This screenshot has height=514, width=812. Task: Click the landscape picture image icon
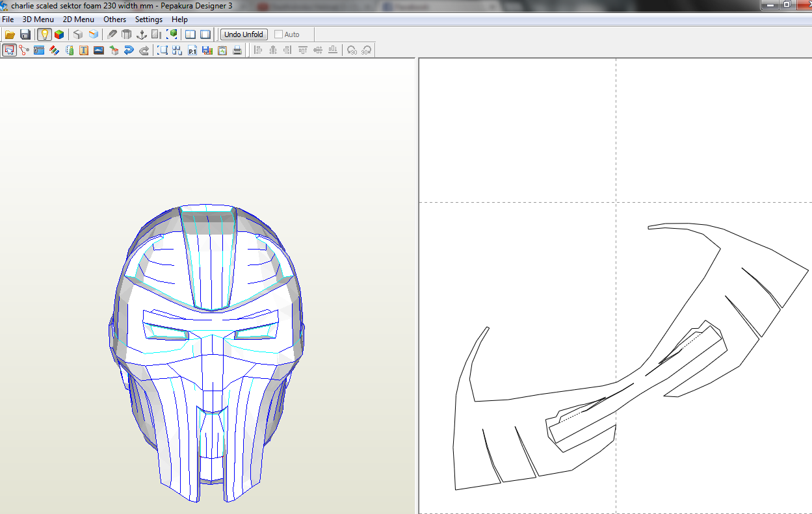pyautogui.click(x=99, y=50)
